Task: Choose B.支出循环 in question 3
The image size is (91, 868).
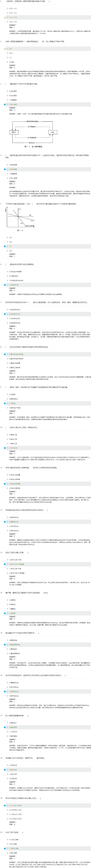Action: pyautogui.click(x=13, y=96)
